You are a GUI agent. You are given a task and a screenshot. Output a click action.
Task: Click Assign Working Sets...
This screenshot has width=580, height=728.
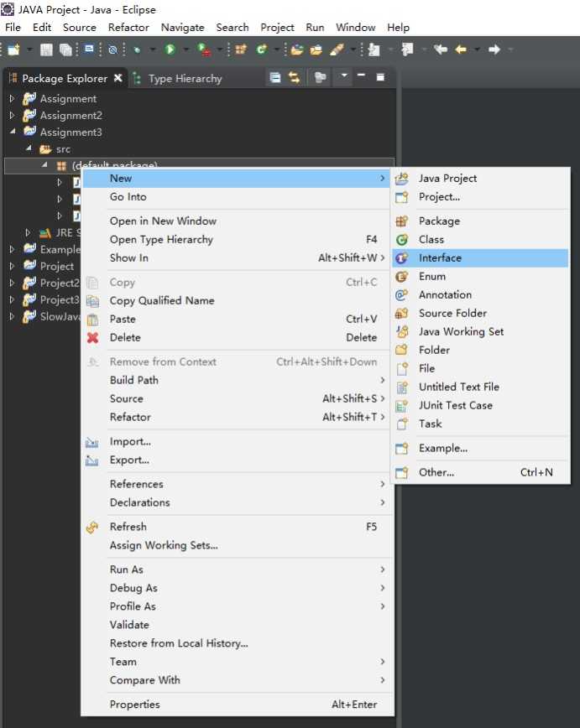click(x=237, y=545)
